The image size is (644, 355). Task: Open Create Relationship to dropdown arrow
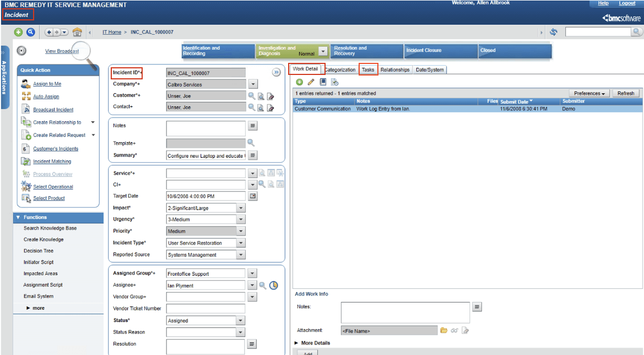(93, 122)
